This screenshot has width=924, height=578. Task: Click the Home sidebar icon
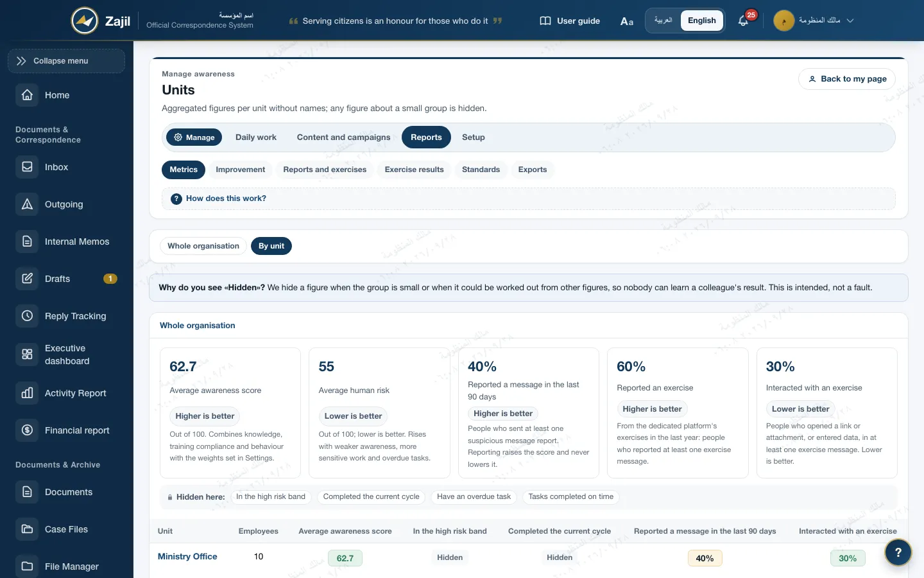point(27,95)
